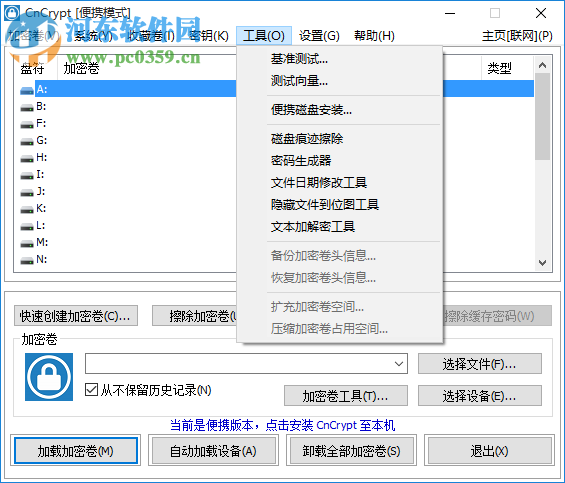Click the L: drive icon
565x483 pixels.
[27, 226]
